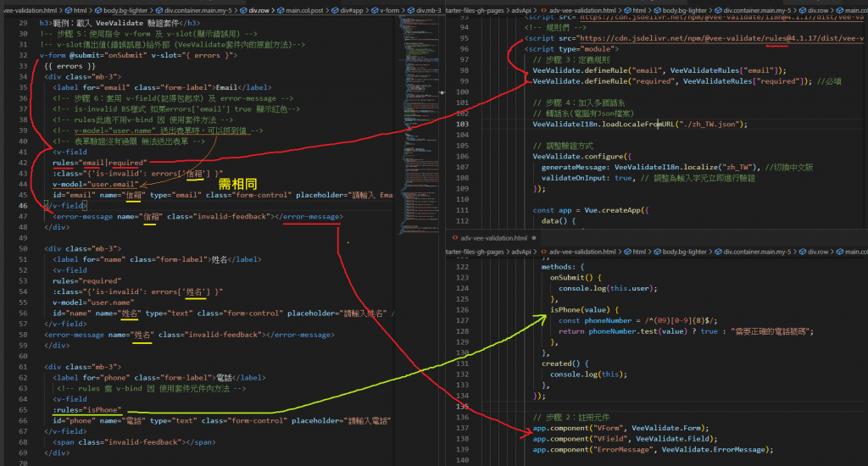This screenshot has width=868, height=466.
Task: Click the HTML file icon in bottom-right editor breadcrumb
Action: tap(543, 252)
